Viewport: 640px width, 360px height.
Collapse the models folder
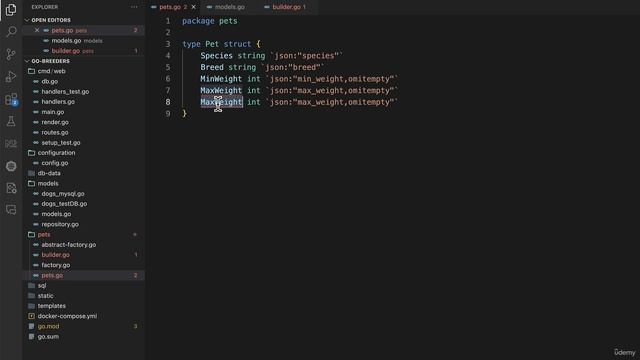48,183
